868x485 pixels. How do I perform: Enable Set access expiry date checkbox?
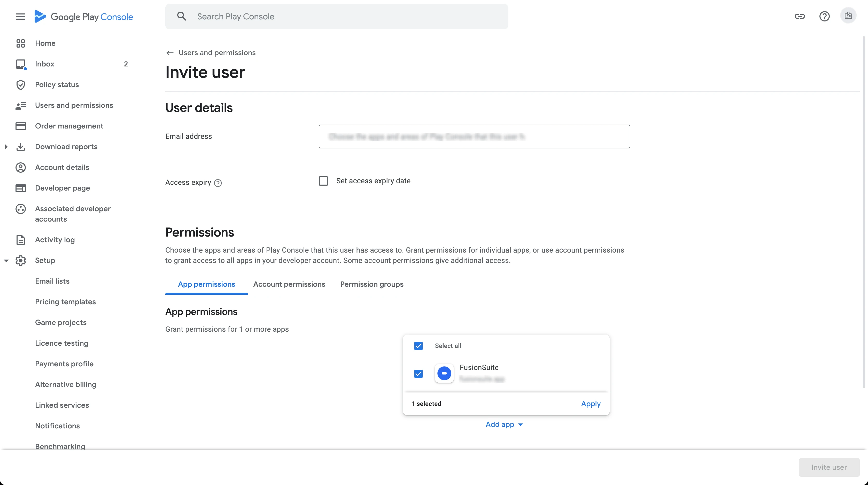pos(323,181)
